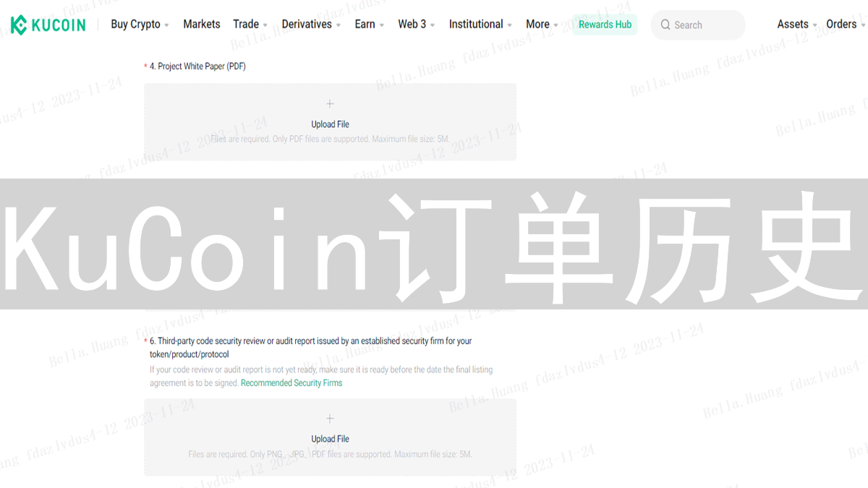
Task: Expand the Web 3 dropdown arrow
Action: 433,25
